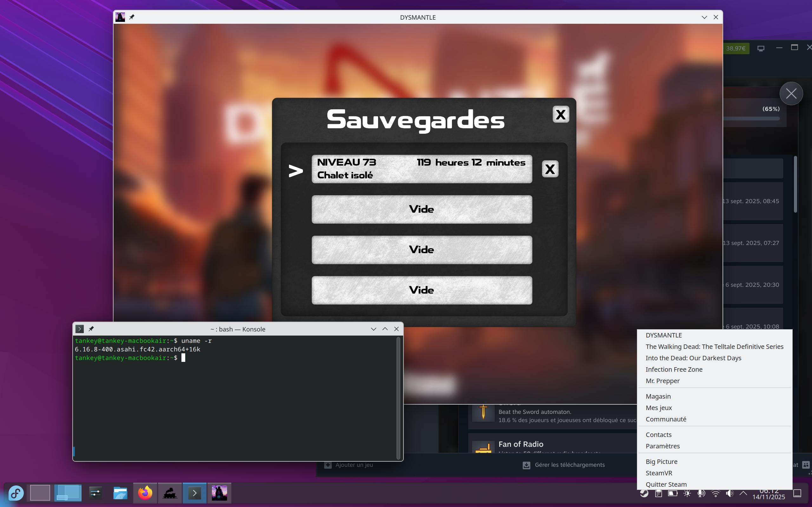This screenshot has width=812, height=507.
Task: Select the first empty Vide save slot
Action: pyautogui.click(x=422, y=209)
